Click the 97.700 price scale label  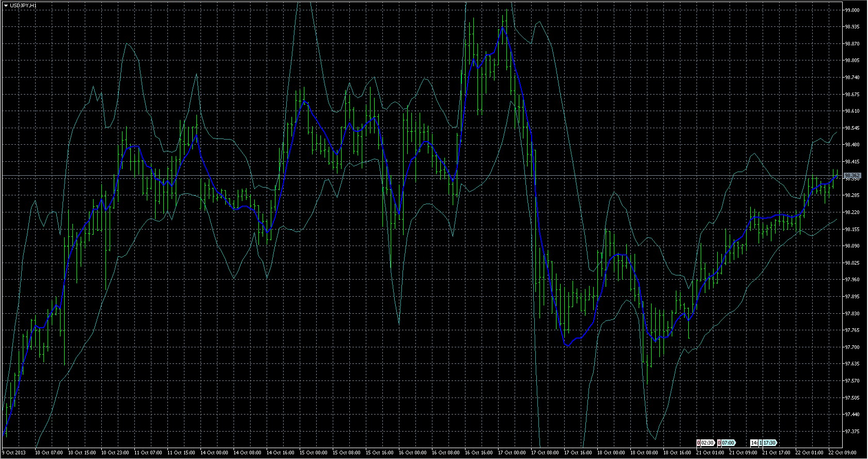(852, 347)
